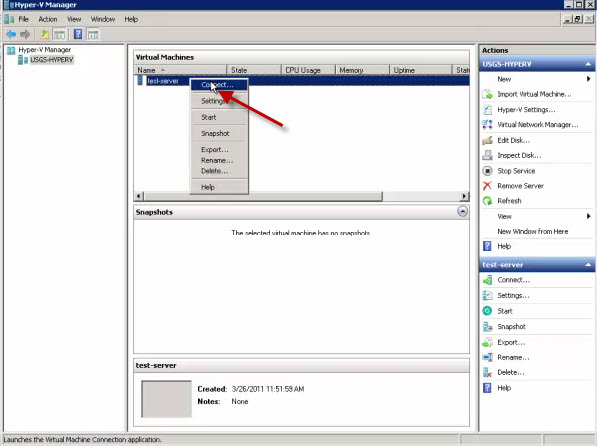597x446 pixels.
Task: Click the Inspect Disk icon
Action: [487, 155]
